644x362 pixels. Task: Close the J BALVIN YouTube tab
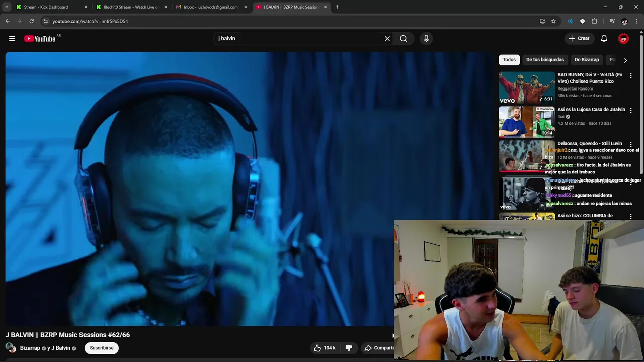tap(325, 7)
